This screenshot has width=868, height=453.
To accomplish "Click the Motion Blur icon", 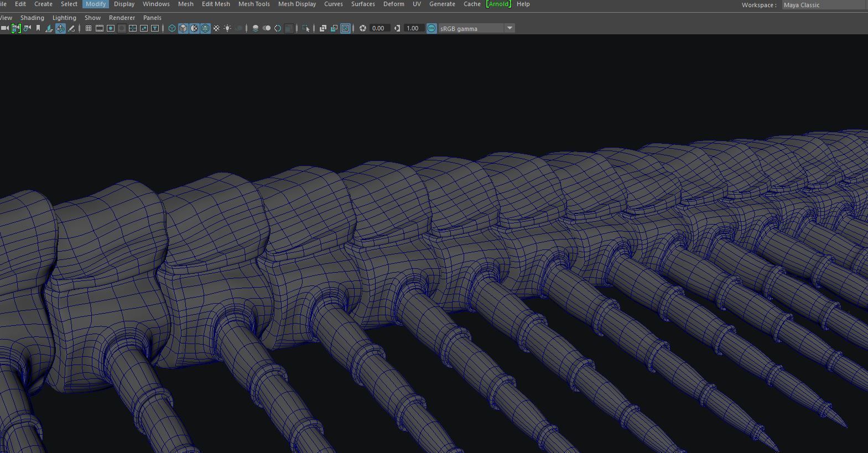I will (x=267, y=28).
